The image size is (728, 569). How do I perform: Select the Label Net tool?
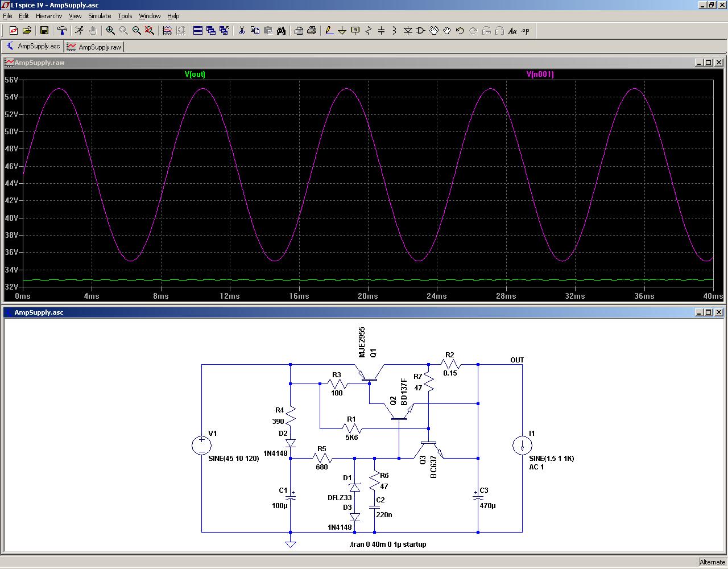click(x=355, y=31)
